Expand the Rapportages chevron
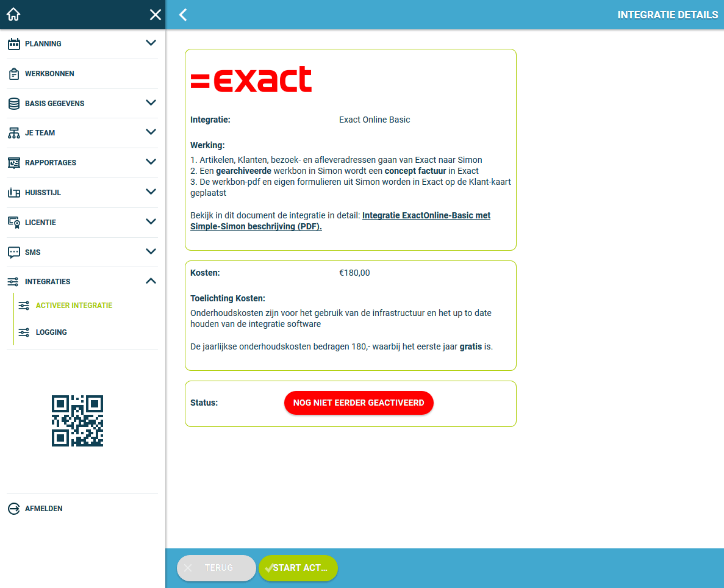This screenshot has height=588, width=724. tap(151, 162)
